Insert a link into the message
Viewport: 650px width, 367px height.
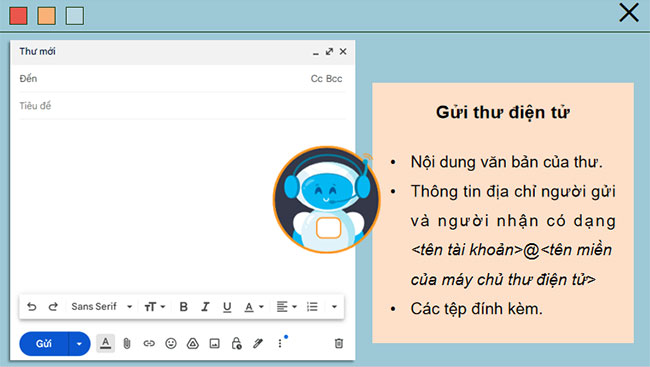pos(149,343)
